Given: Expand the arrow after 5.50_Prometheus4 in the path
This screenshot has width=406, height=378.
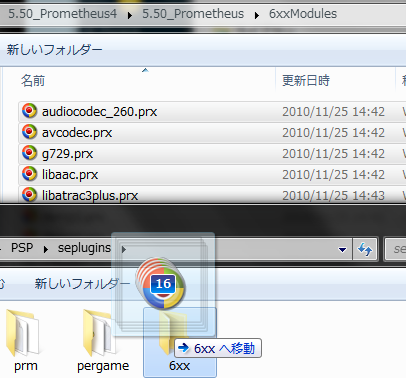Looking at the screenshot, I should point(130,15).
